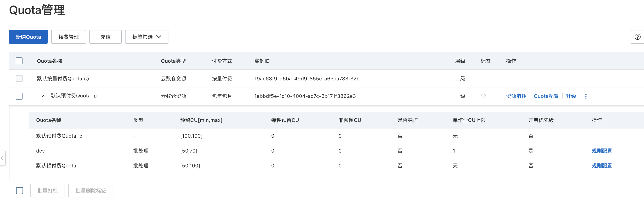Show info tooltip for 默认按量付费Quota
644x214 pixels.
[x=86, y=79]
